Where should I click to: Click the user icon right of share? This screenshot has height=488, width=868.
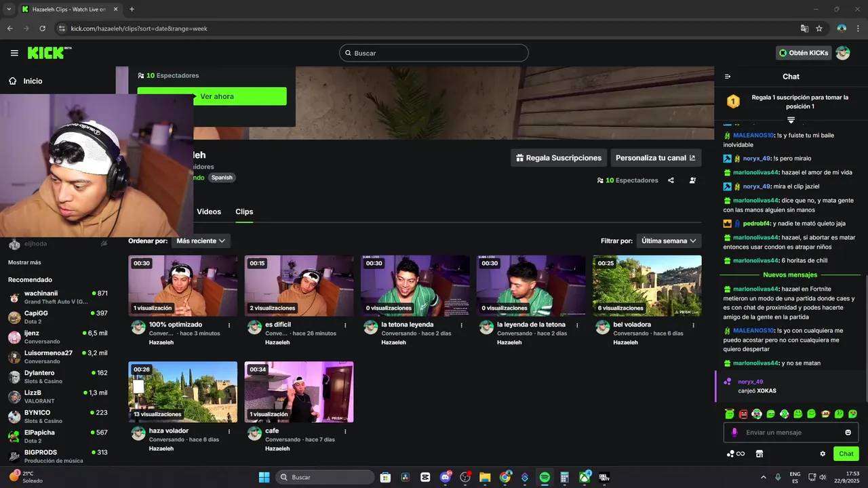(692, 180)
